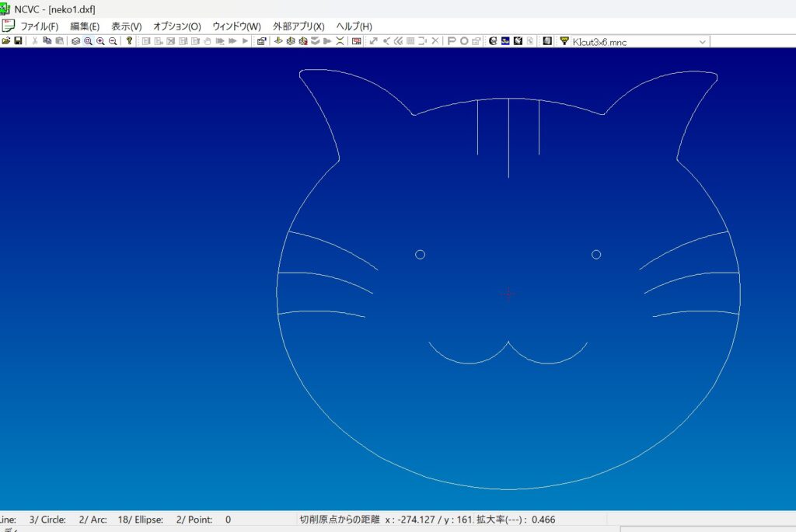Screen dimensions: 796x532
Task: Click the cat's left eye circle
Action: click(x=420, y=255)
